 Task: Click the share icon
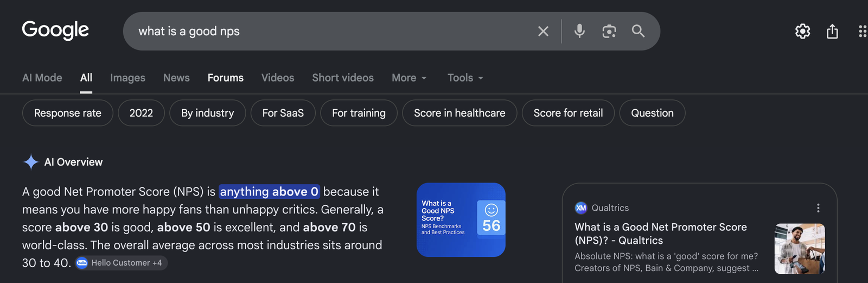[x=832, y=32]
